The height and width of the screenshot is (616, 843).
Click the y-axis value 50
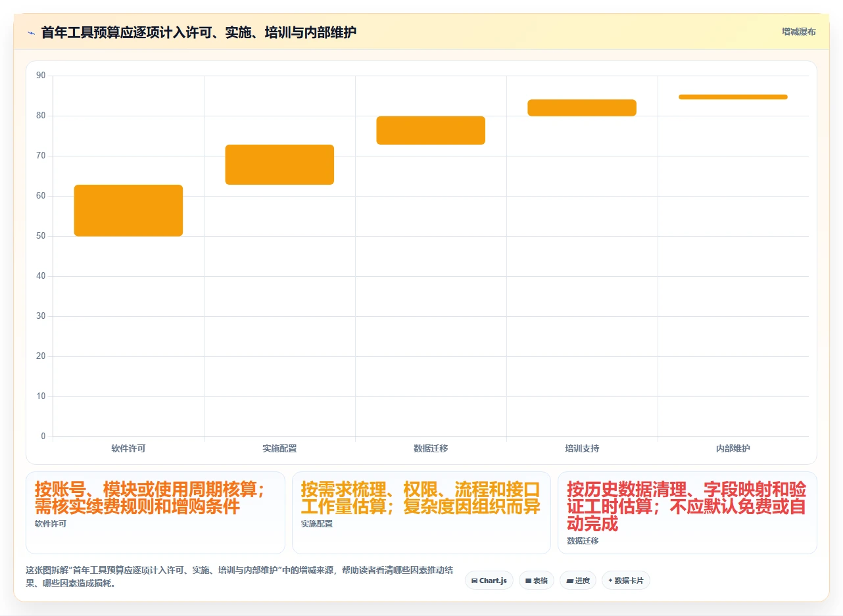41,236
